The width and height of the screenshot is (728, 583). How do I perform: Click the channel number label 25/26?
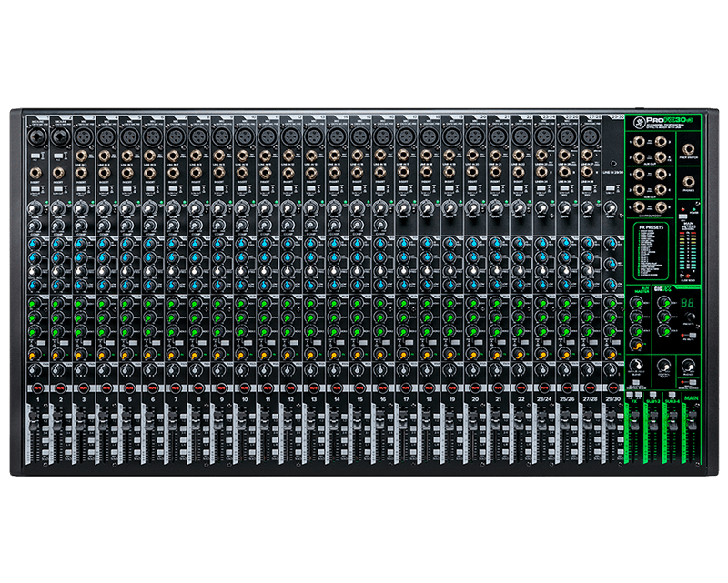(x=567, y=399)
